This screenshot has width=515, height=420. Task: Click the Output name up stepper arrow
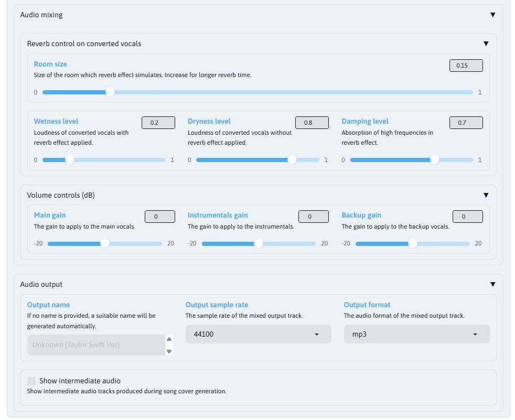coord(169,339)
